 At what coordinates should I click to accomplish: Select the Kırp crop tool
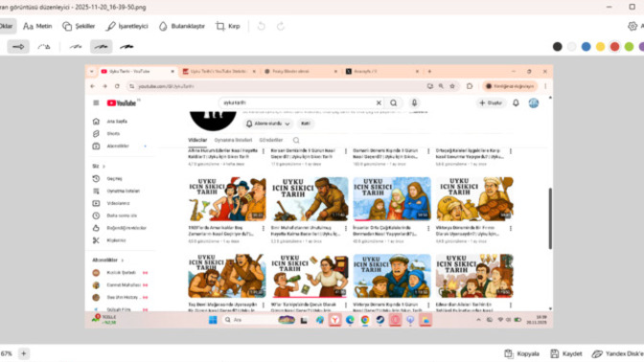coord(228,26)
